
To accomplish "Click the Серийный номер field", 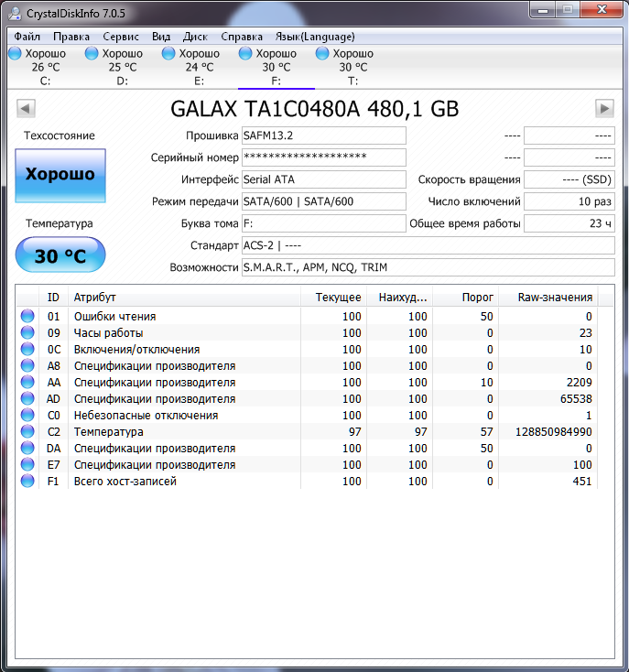I will coord(324,157).
